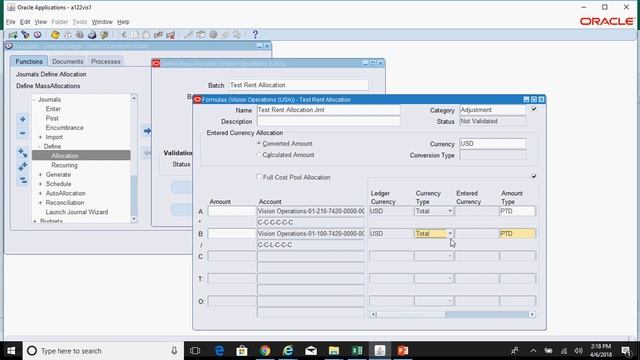Select the Converted Amount radio button
This screenshot has height=360, width=640.
click(259, 144)
